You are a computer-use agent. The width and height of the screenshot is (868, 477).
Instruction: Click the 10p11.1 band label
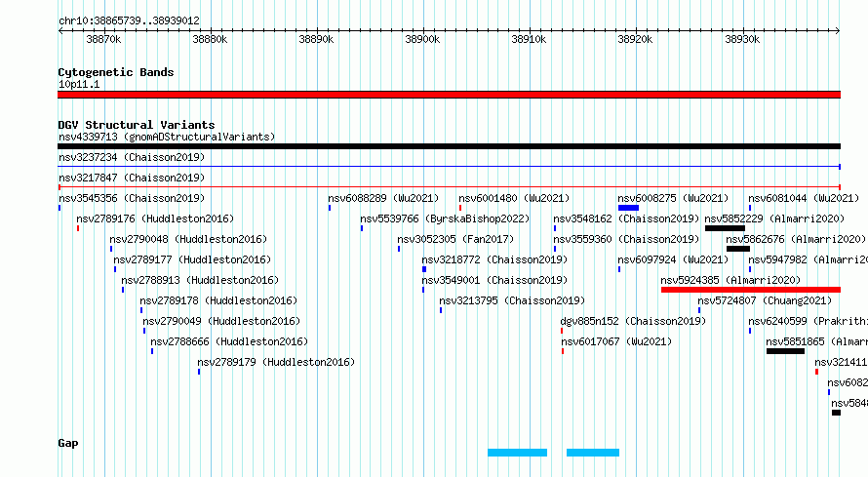[x=79, y=84]
